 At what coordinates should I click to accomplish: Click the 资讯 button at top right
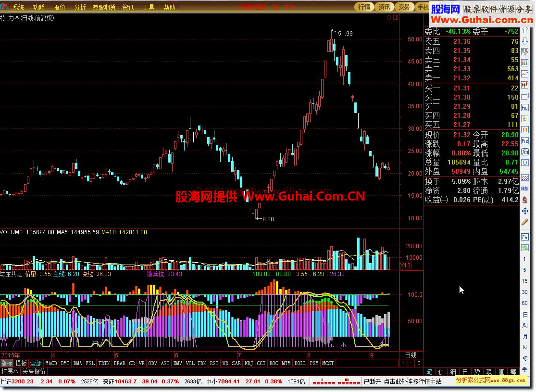coord(384,7)
